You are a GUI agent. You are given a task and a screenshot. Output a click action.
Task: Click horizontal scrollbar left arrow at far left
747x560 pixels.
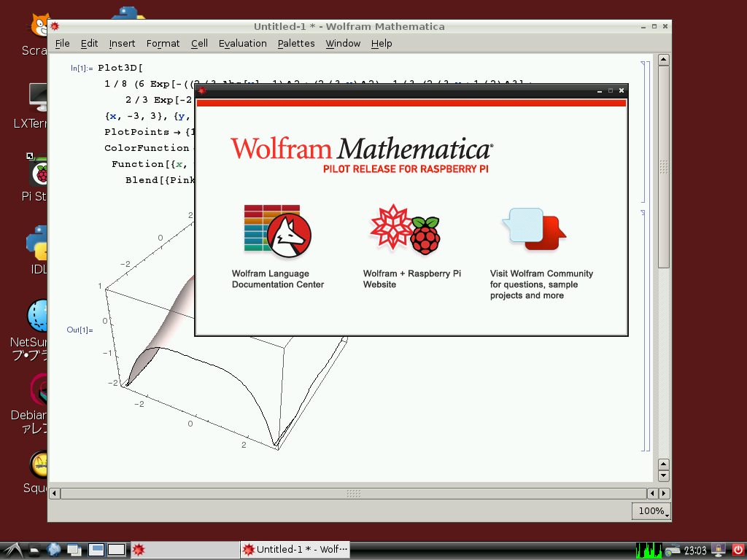[55, 494]
